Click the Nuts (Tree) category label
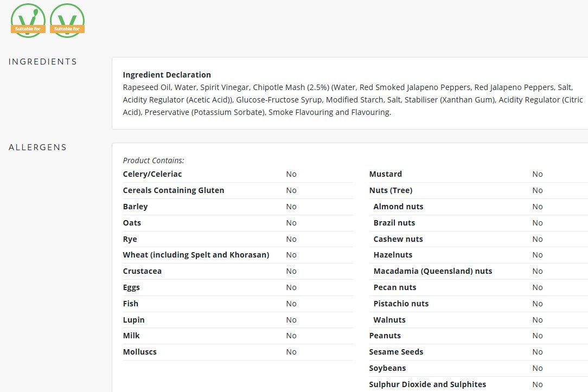 391,190
